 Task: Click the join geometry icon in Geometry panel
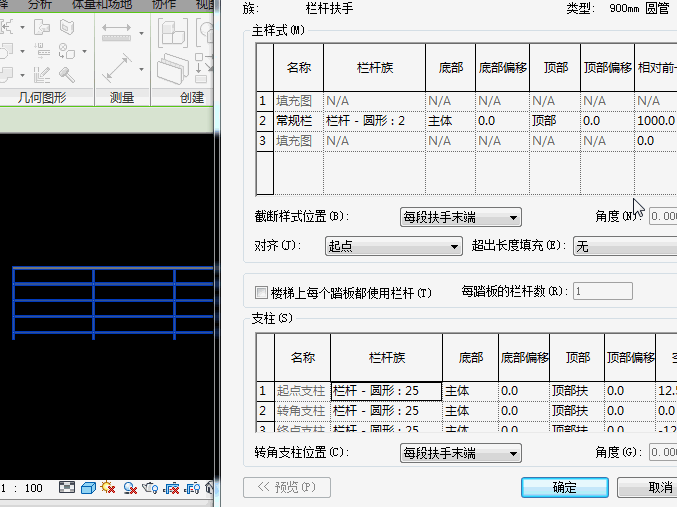click(x=6, y=75)
